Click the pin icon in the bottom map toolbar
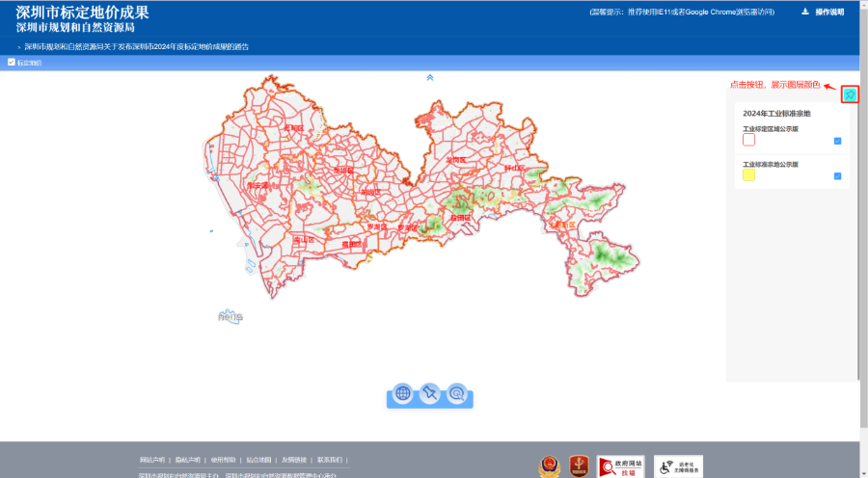This screenshot has height=478, width=868. pos(430,392)
